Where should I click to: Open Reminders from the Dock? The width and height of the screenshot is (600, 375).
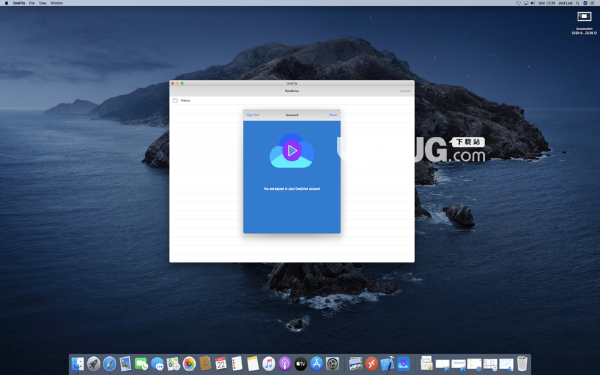click(237, 364)
